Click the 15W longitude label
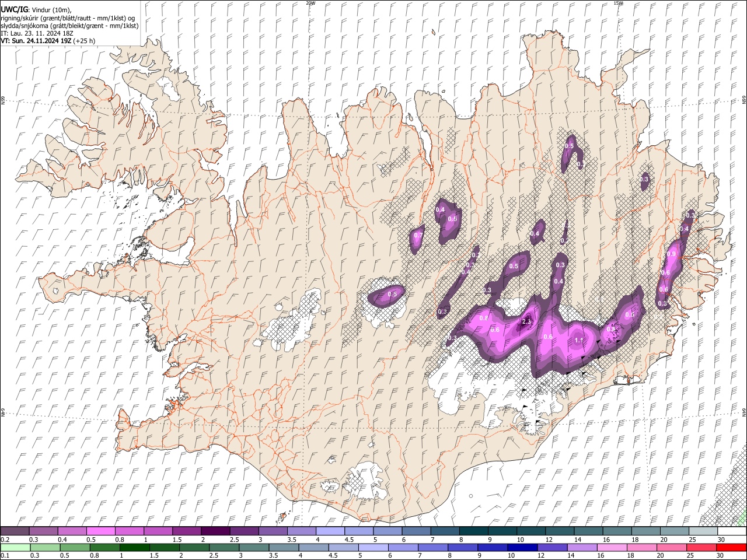747x560 pixels. 618,3
